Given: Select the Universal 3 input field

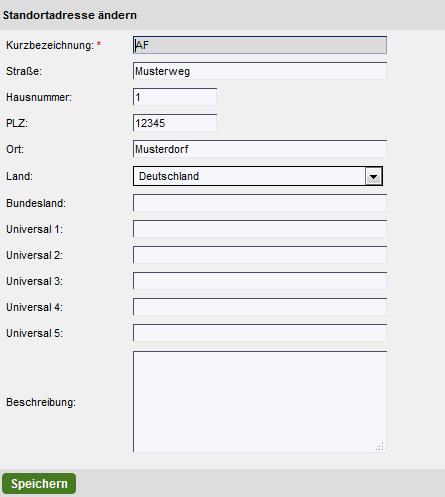Looking at the screenshot, I should point(260,281).
